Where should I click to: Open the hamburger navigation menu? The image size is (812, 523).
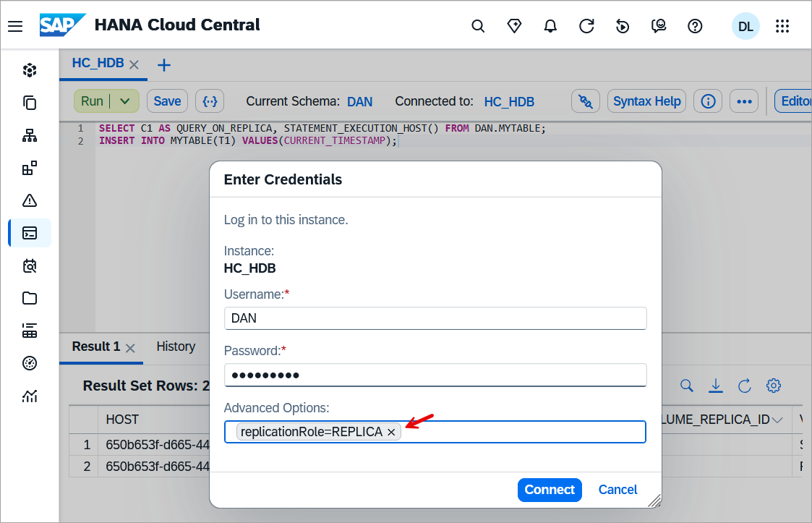click(15, 26)
